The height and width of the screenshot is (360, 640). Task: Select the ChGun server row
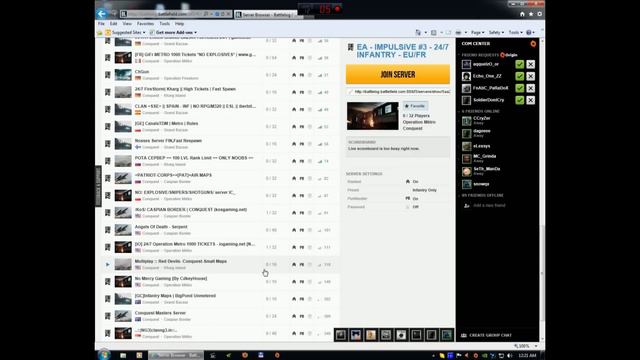[220, 75]
